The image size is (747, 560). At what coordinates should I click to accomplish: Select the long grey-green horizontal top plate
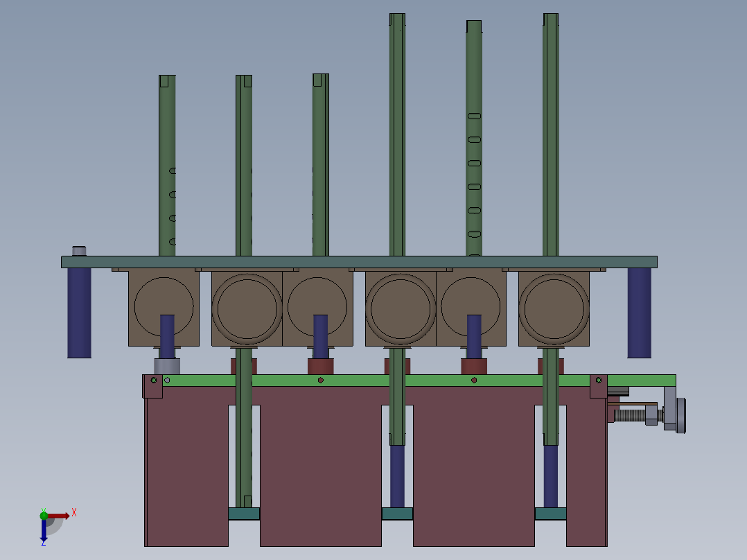tap(359, 262)
